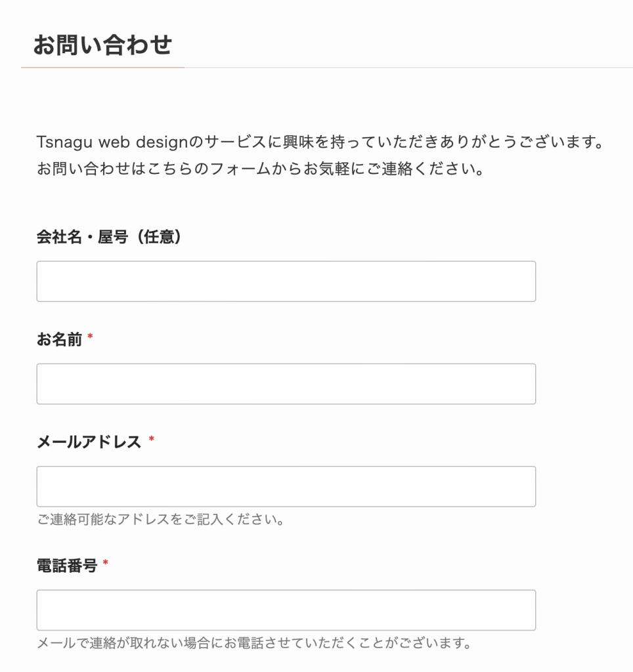
Task: Click the メールアドレス field label
Action: [x=89, y=442]
